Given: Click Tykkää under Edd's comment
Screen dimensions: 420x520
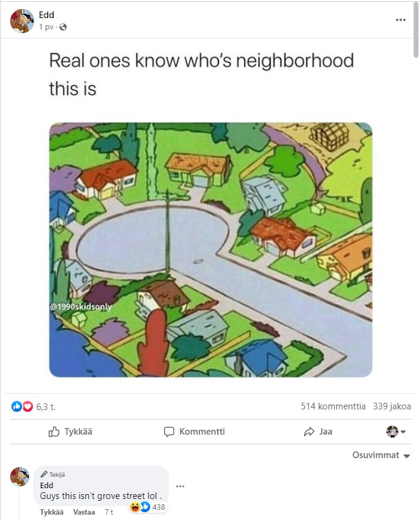Looking at the screenshot, I should (x=52, y=512).
